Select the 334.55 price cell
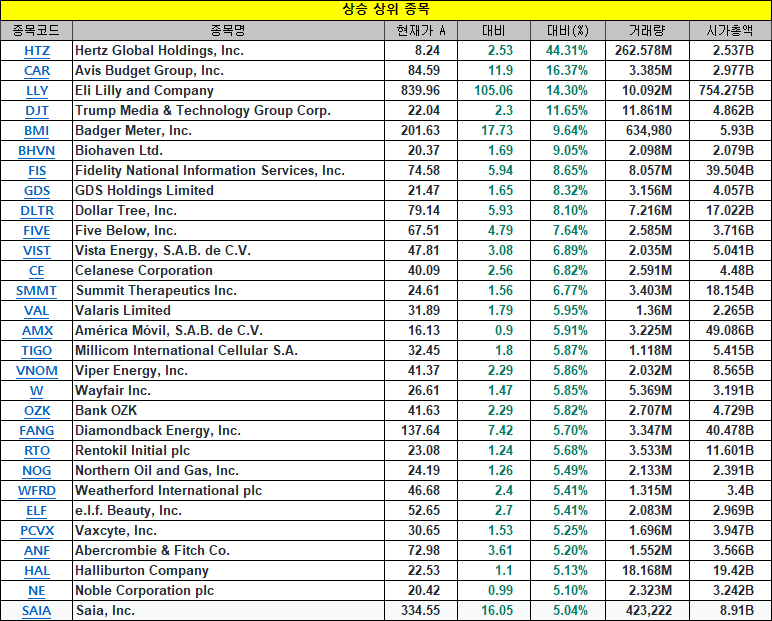 (421, 611)
